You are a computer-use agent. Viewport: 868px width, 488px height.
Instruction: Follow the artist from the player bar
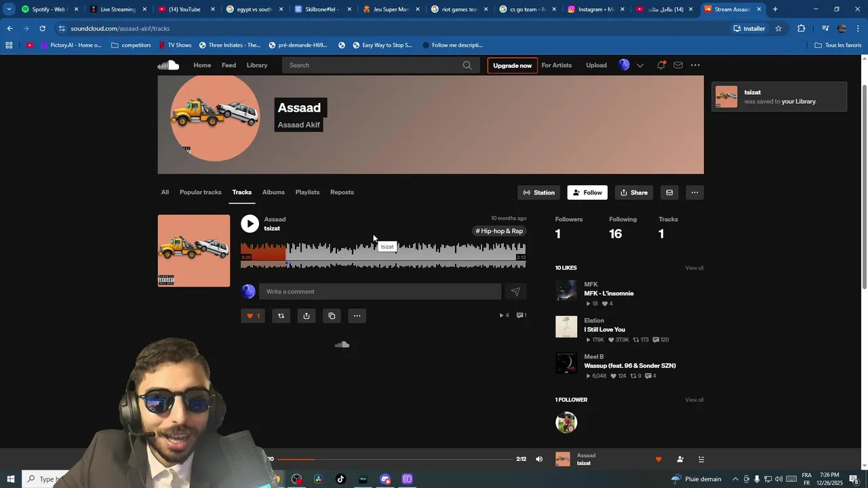point(679,460)
